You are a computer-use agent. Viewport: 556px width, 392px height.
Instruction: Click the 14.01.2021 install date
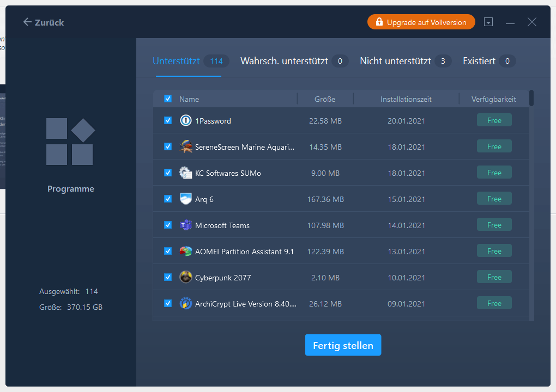tap(406, 225)
